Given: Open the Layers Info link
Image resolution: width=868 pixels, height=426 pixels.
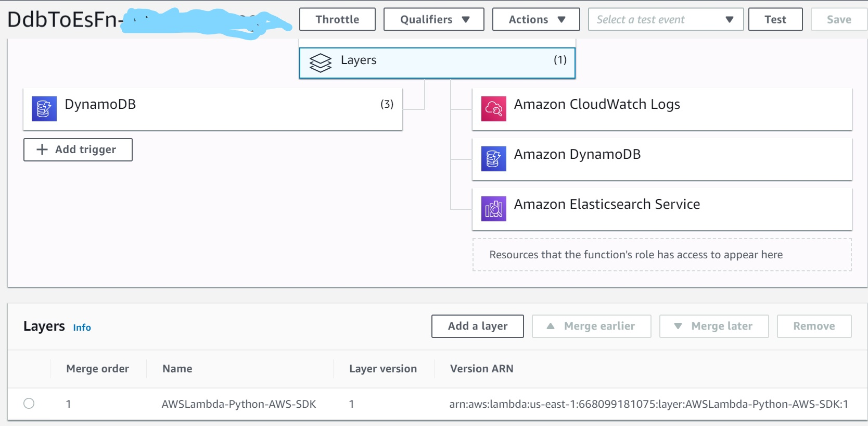Looking at the screenshot, I should click(82, 328).
